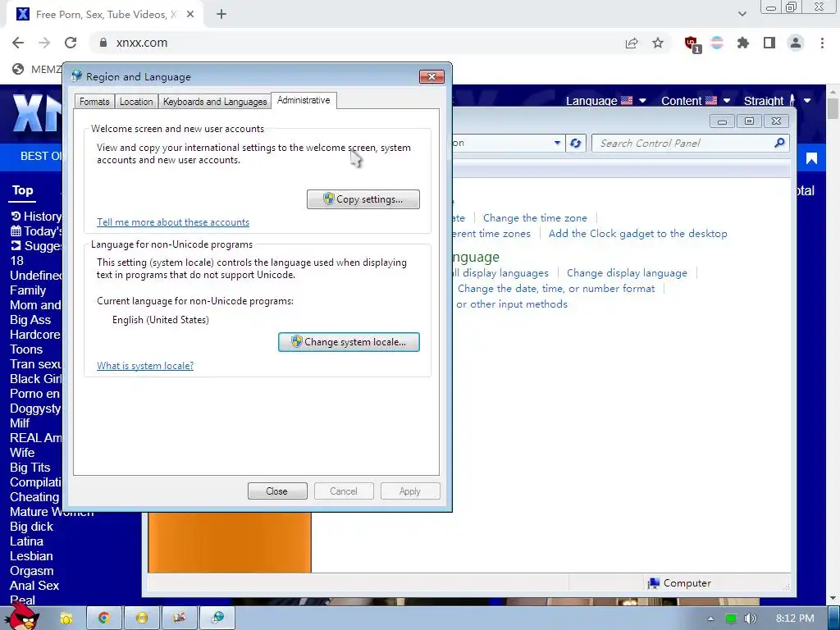The width and height of the screenshot is (840, 630).
Task: Open the Straight orientation dropdown
Action: (x=777, y=101)
